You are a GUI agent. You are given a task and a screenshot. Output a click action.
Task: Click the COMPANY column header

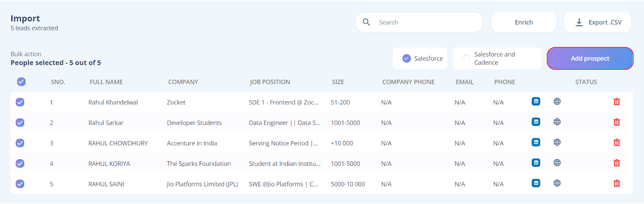(x=183, y=82)
